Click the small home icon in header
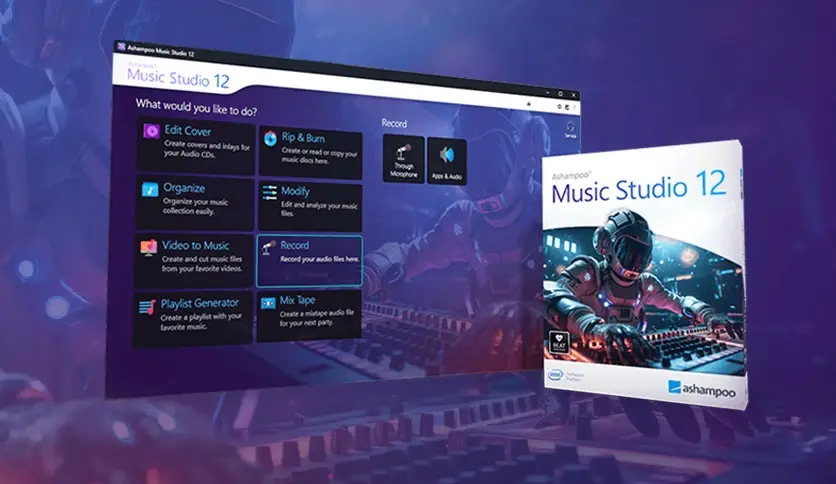 click(529, 104)
